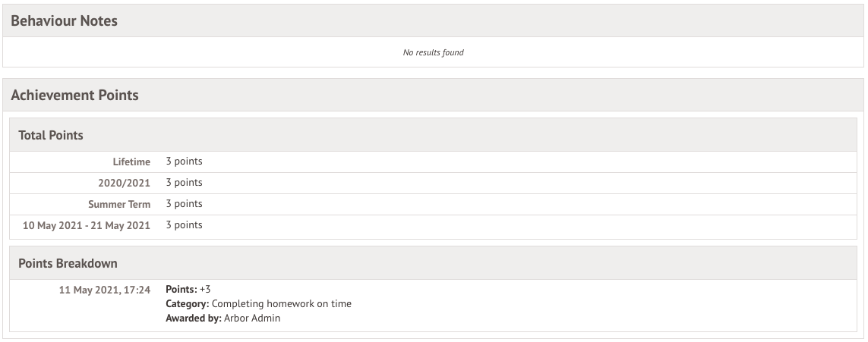Click the Summer Term label
Image resolution: width=868 pixels, height=342 pixels.
119,204
